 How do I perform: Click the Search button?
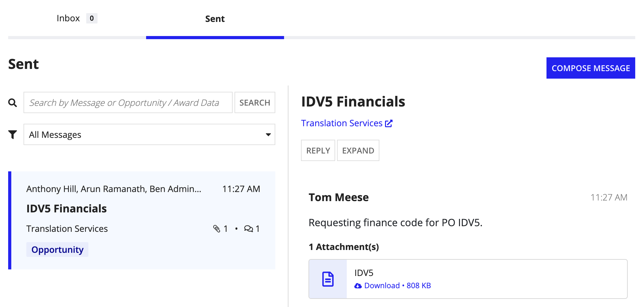pos(255,102)
